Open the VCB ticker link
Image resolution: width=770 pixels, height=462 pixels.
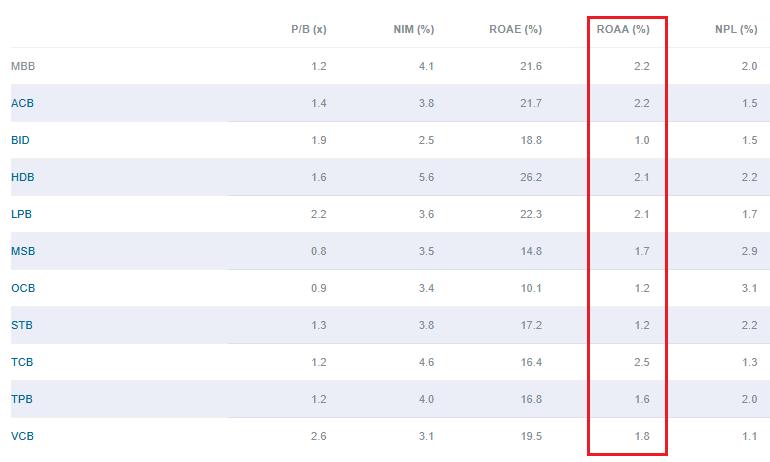[x=23, y=436]
